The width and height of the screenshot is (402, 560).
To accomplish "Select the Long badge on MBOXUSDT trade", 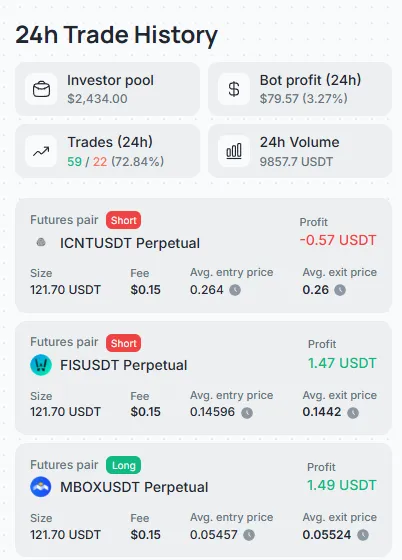I will [x=124, y=465].
